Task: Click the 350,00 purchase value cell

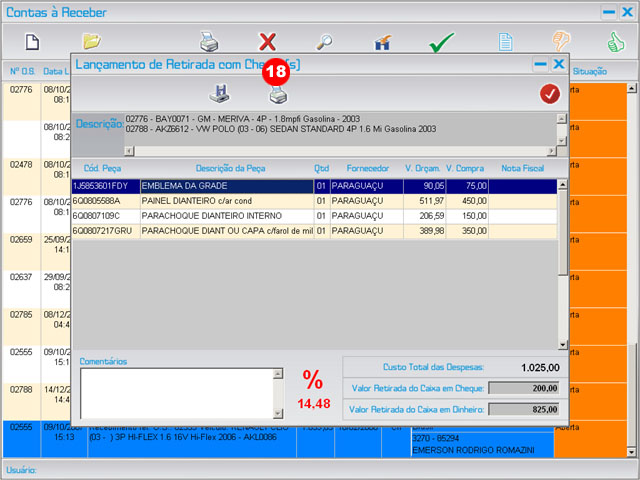Action: 467,231
